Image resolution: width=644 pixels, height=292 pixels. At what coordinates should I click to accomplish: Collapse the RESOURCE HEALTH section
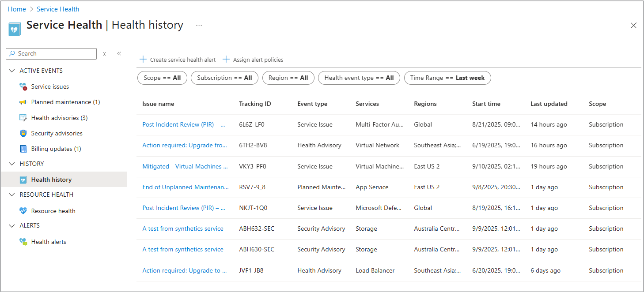point(12,195)
